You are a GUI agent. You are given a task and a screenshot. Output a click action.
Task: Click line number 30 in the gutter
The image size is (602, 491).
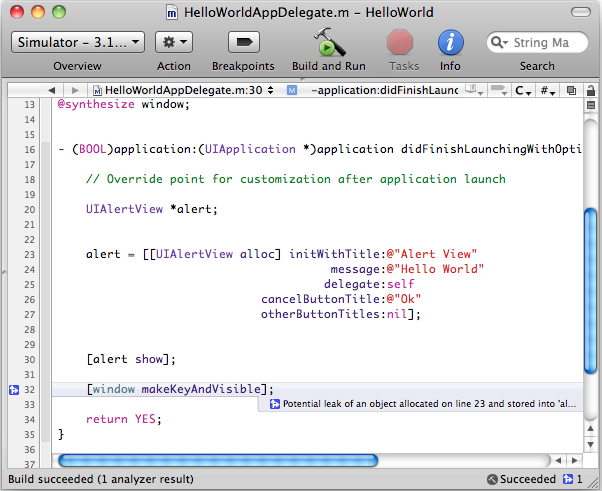click(x=30, y=360)
